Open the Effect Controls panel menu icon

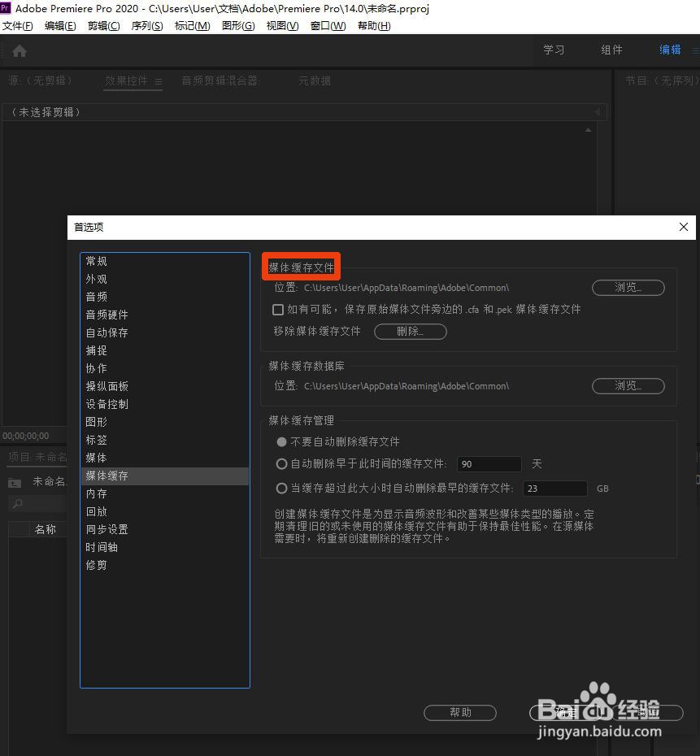click(159, 81)
